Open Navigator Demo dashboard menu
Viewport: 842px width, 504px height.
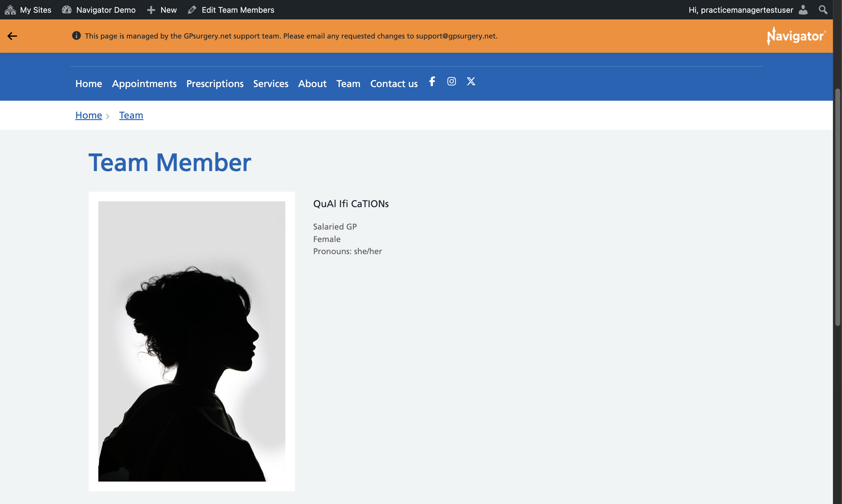99,10
